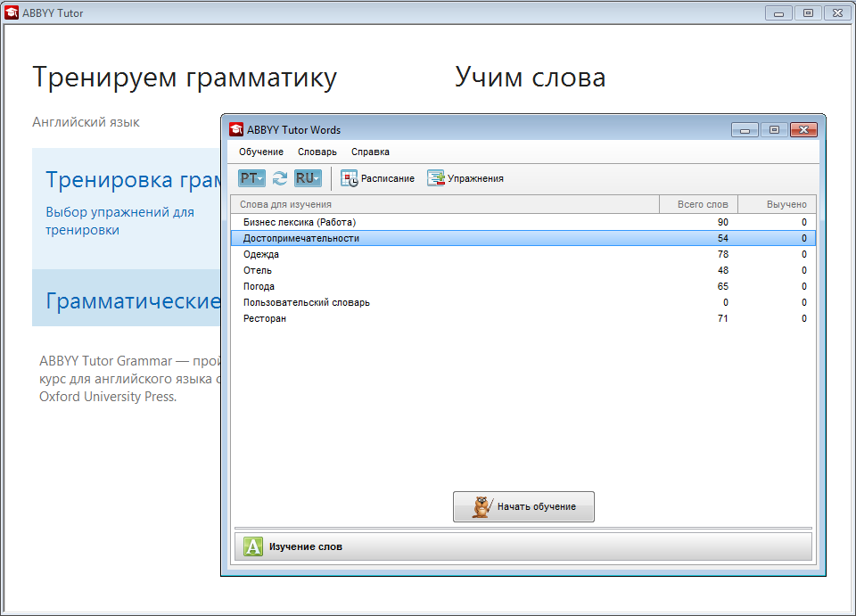Sort by the Выучено column header
Viewport: 856px width, 616px height.
click(x=777, y=204)
